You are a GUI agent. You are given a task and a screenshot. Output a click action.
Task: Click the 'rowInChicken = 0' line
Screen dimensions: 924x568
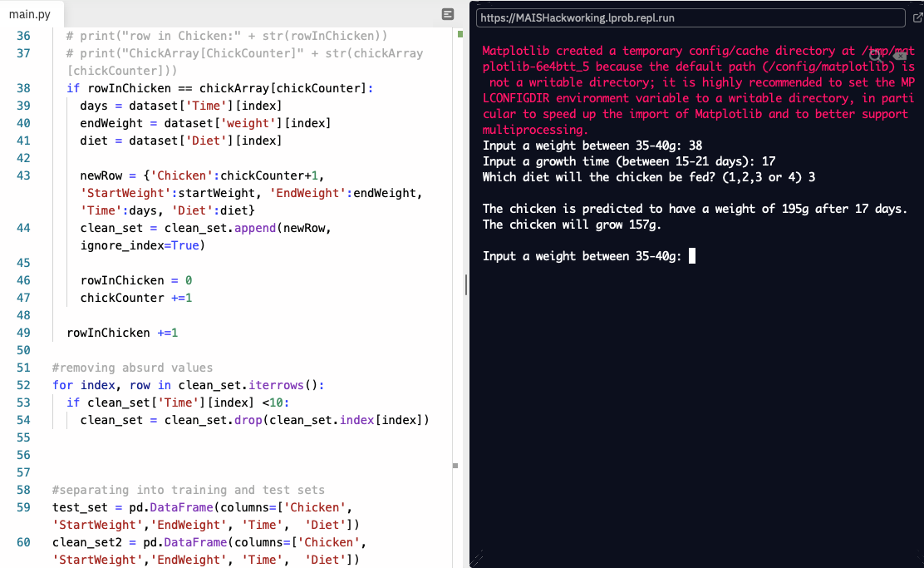click(136, 280)
